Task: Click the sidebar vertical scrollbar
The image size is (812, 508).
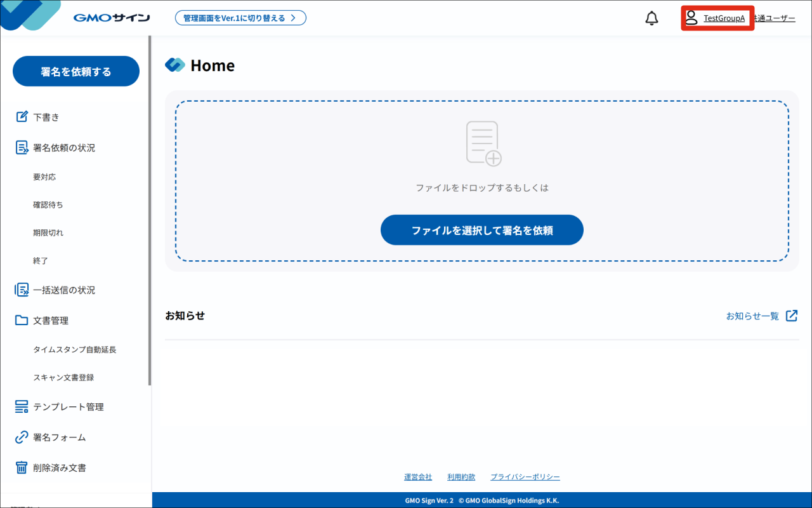Action: (150, 210)
